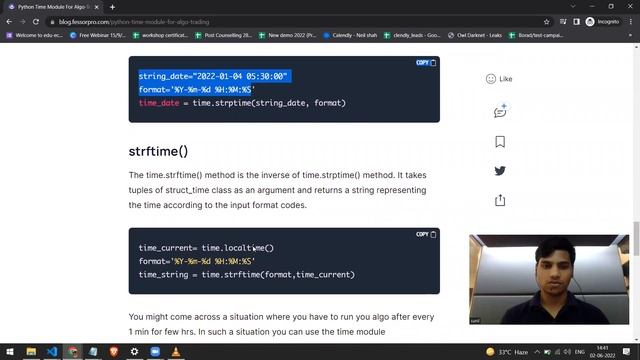Show more bookmarks overflow arrow
Image resolution: width=640 pixels, height=360 pixels.
[630, 36]
